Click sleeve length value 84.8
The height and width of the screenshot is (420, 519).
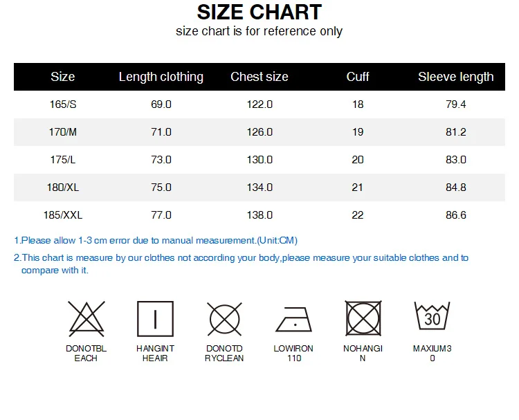[456, 188]
